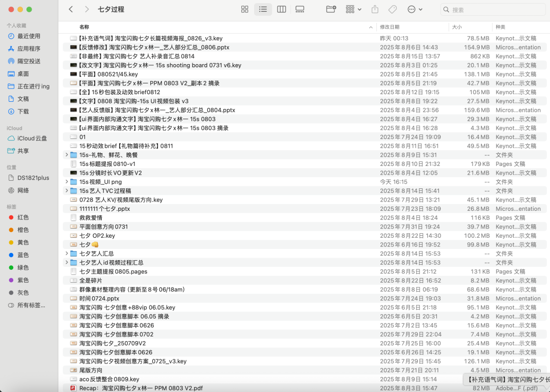Click the edit tags icon
Image resolution: width=550 pixels, height=392 pixels.
pos(393,10)
